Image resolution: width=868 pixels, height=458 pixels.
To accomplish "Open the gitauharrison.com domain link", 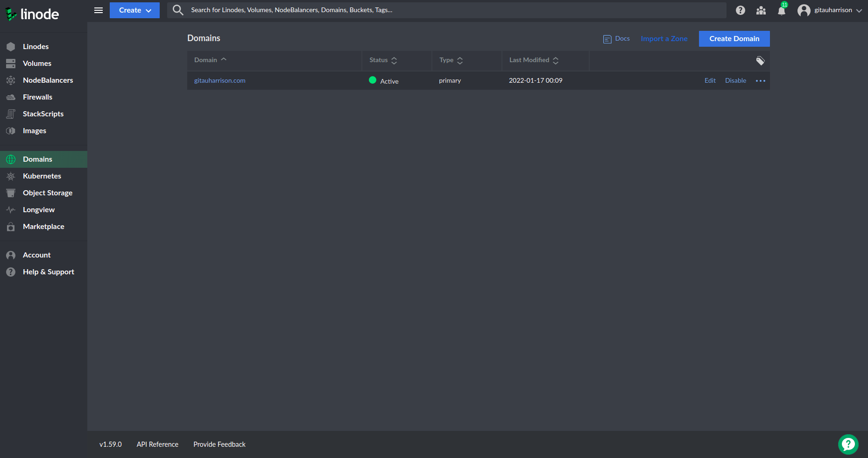I will pyautogui.click(x=219, y=80).
